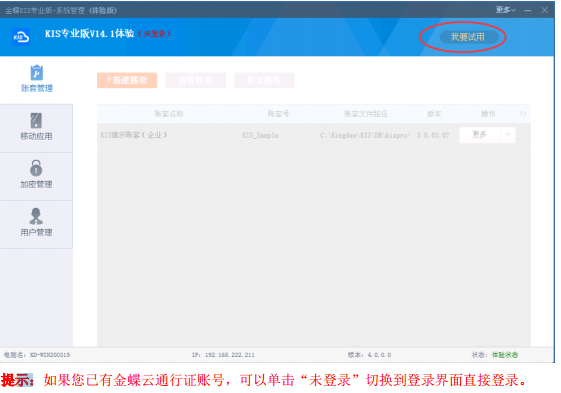The height and width of the screenshot is (393, 561).
Task: Minimize the KIS system management window
Action: click(528, 10)
